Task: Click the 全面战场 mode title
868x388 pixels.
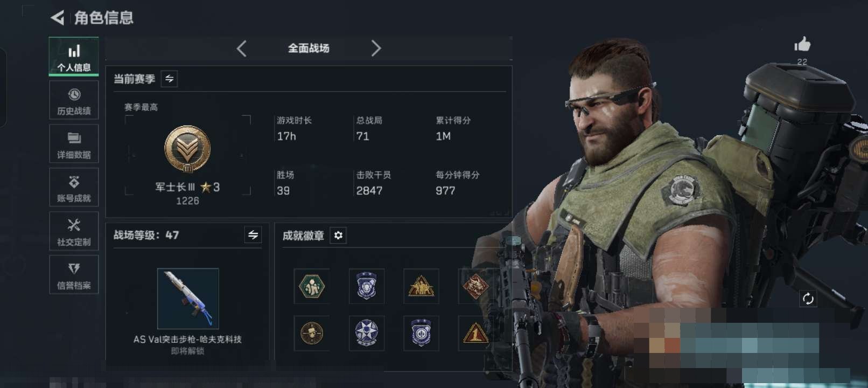Action: [x=309, y=48]
